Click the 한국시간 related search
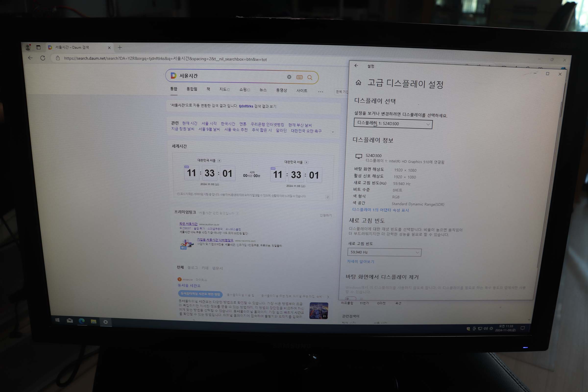588x392 pixels. (x=228, y=124)
